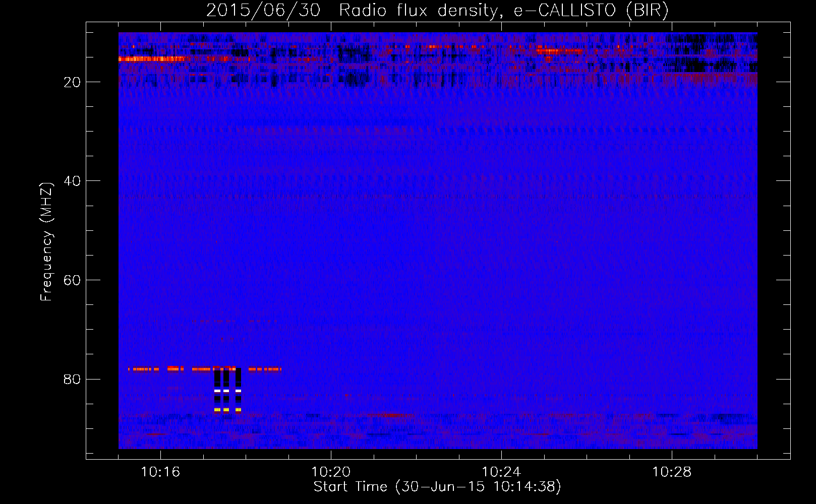Image resolution: width=816 pixels, height=504 pixels.
Task: Click the date "2015/06/30" in the title
Action: (x=263, y=11)
